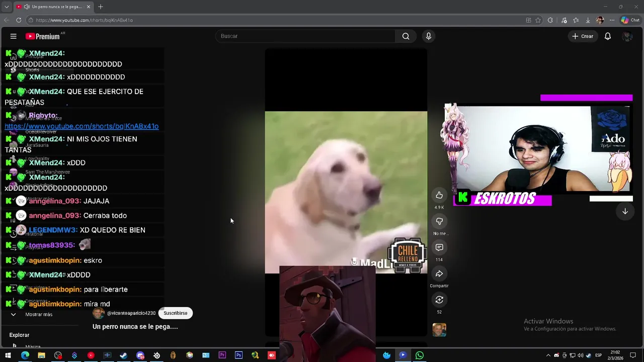Dislike the Short with thumbs down
The image size is (644, 362).
pos(439,221)
